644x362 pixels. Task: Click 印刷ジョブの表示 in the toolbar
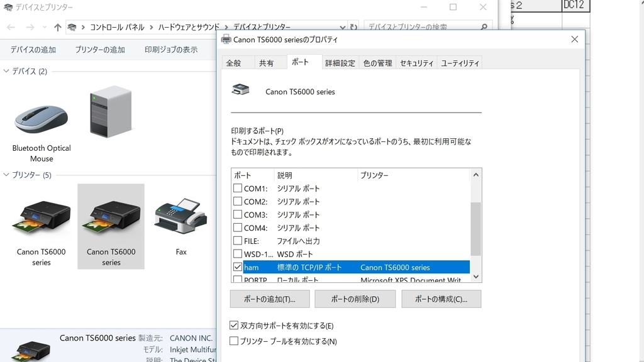(171, 50)
